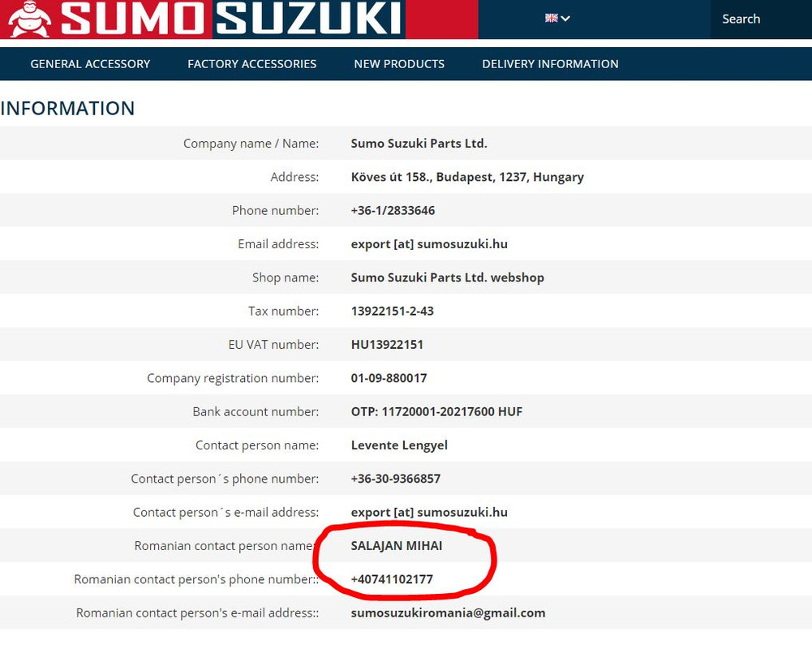Click the 'Company name / Name:' label
This screenshot has width=812, height=649.
pyautogui.click(x=251, y=144)
